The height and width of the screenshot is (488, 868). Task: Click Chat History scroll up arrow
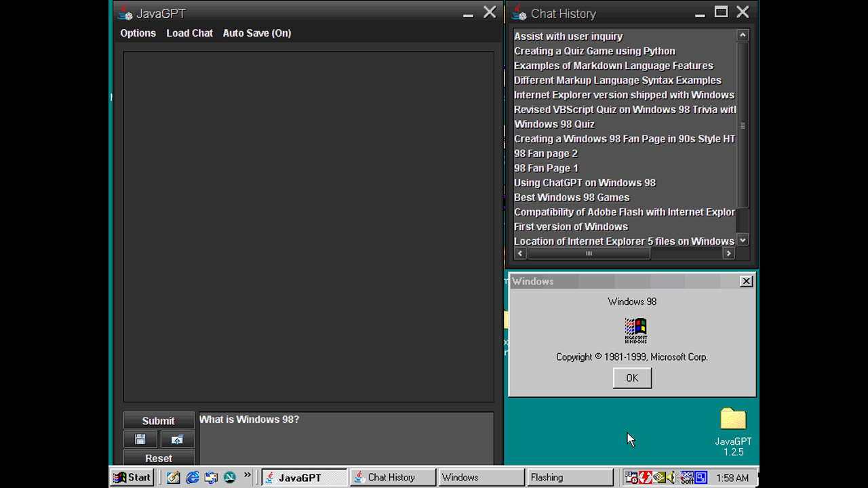pos(743,35)
